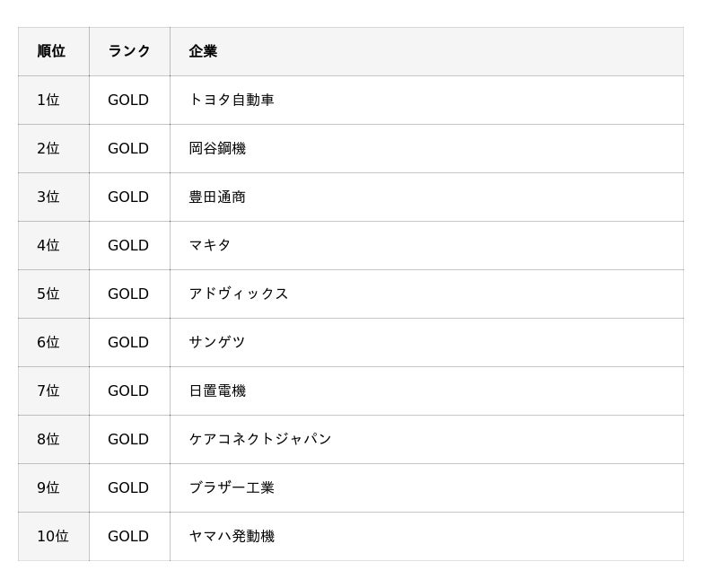Click the マキタ company name

(210, 245)
